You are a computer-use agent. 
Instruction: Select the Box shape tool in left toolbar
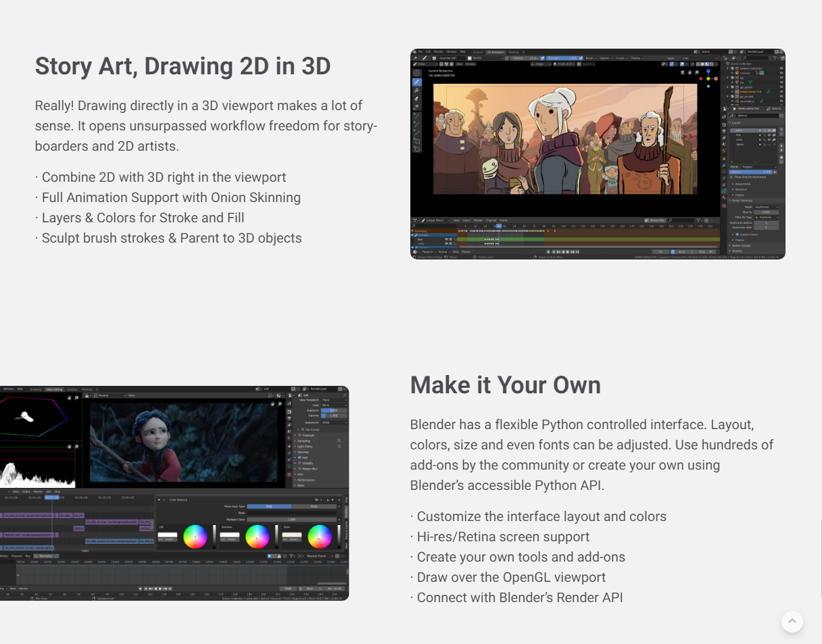point(416,141)
